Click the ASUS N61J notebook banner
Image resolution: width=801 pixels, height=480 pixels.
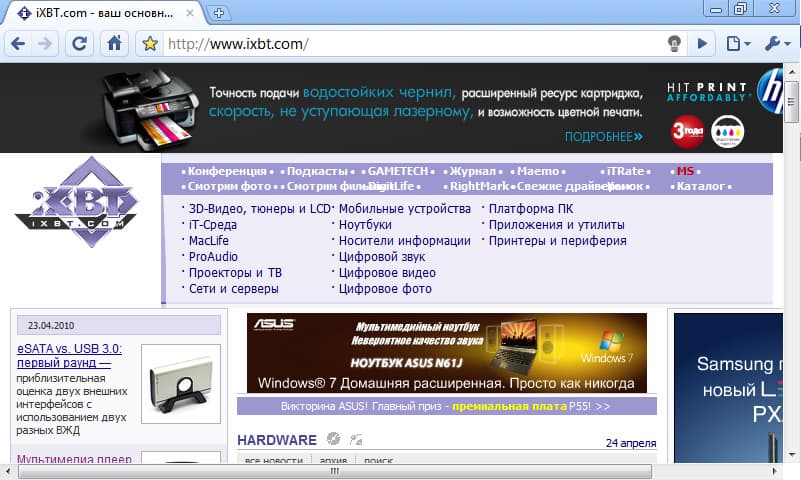click(447, 353)
